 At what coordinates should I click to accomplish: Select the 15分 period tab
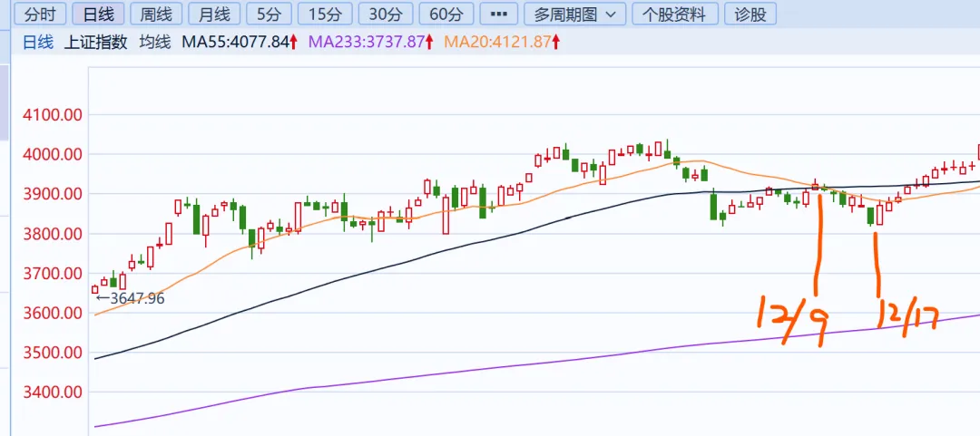[x=325, y=14]
